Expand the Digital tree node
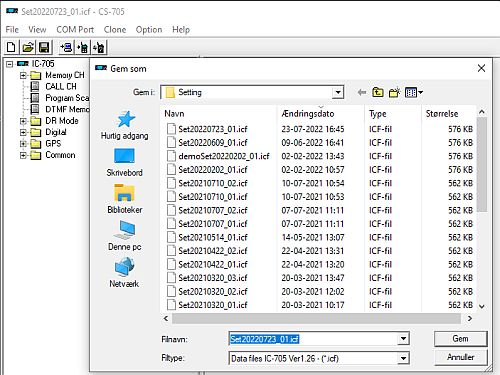 (23, 132)
